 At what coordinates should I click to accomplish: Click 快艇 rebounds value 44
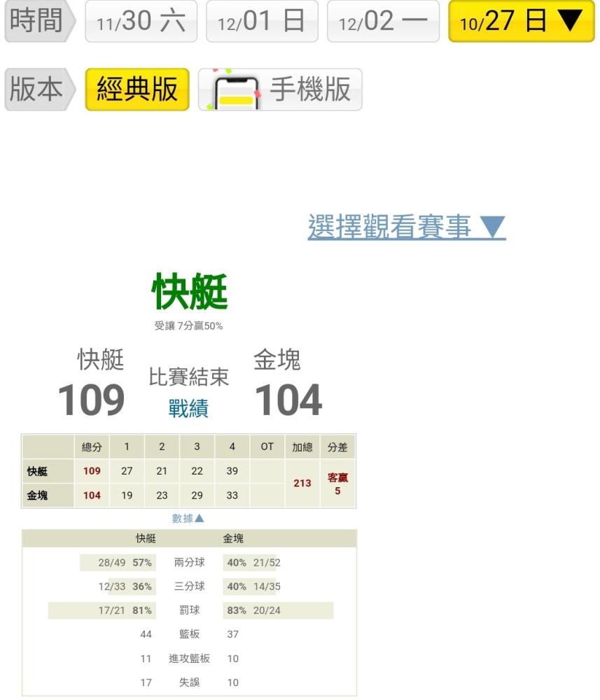pos(146,634)
